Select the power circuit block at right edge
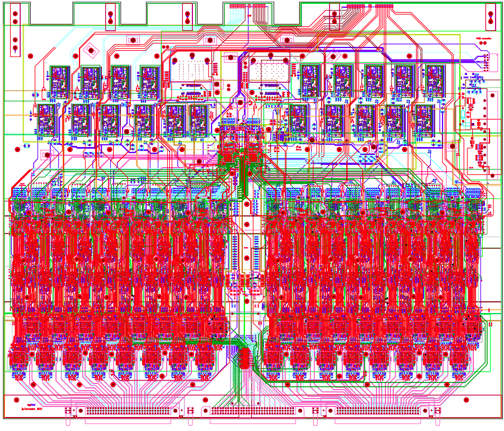Screen dimensions: 504x431 coord(479,134)
